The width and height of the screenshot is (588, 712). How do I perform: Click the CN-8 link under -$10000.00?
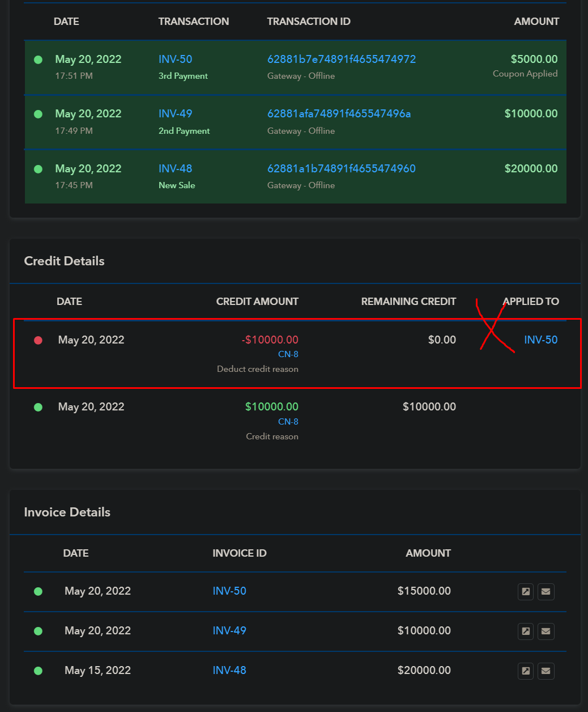tap(288, 354)
